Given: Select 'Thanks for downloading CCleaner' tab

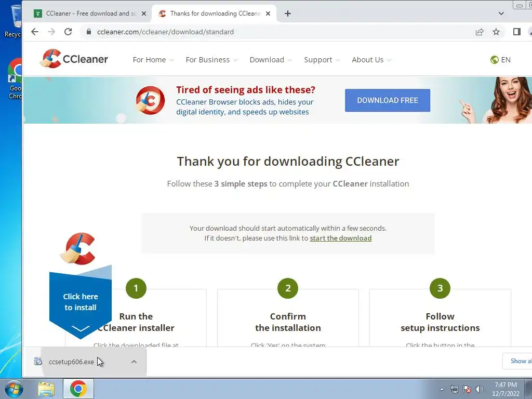Looking at the screenshot, I should tap(215, 14).
